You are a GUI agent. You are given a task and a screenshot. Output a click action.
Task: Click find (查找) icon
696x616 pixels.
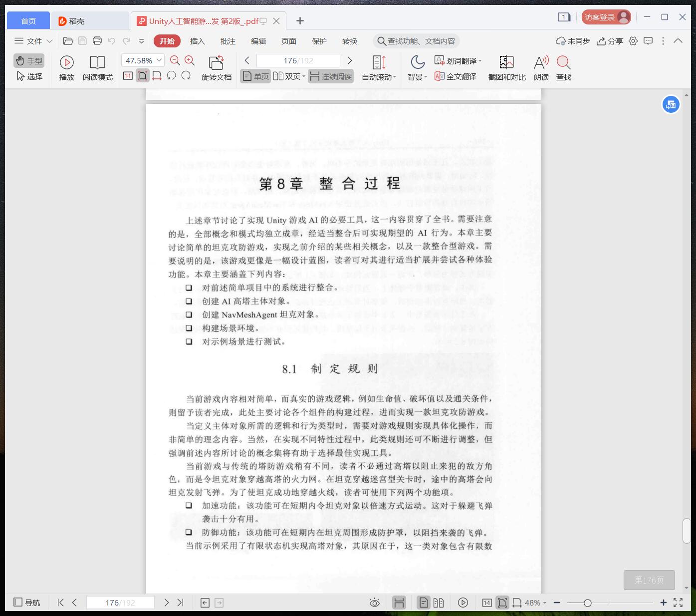click(x=564, y=68)
